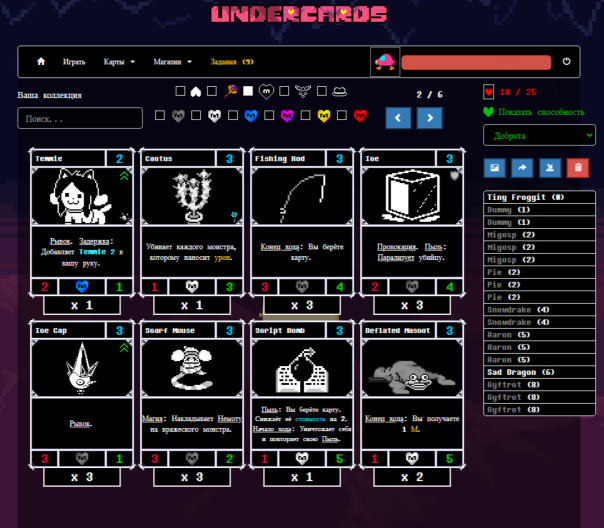Add the Ice Cap card to deck
Viewport: 604px width, 528px height.
[82, 394]
